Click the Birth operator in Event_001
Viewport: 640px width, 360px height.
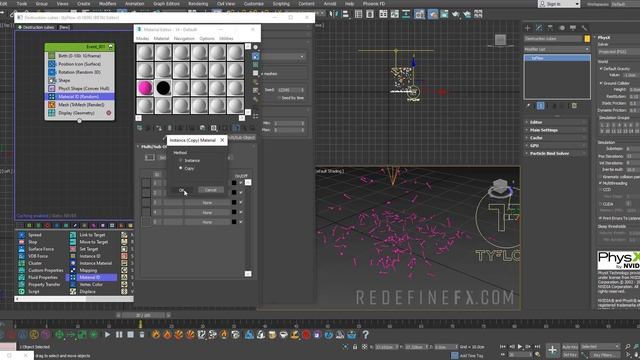[80, 56]
